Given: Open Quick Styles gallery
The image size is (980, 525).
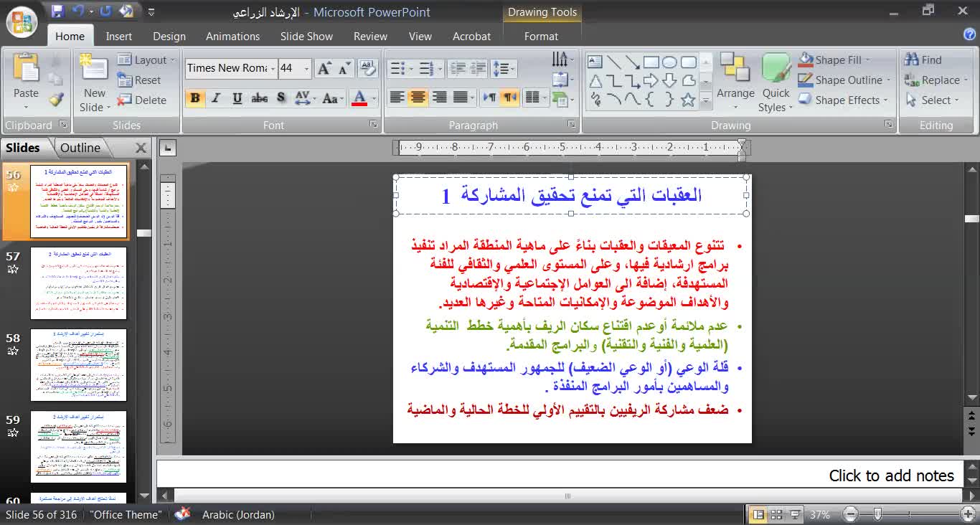Looking at the screenshot, I should point(776,82).
